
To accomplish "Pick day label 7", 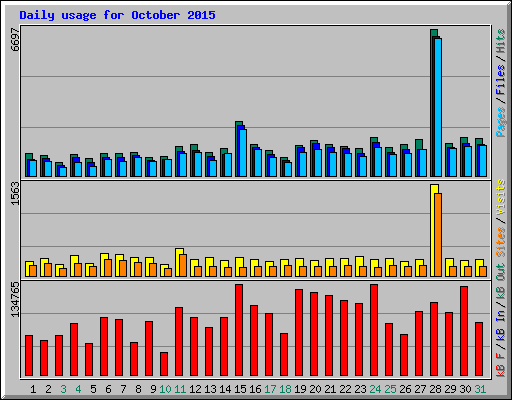I will coord(123,389).
